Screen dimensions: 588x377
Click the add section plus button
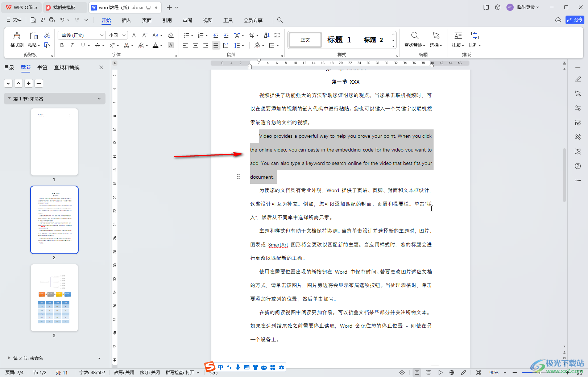coord(29,83)
